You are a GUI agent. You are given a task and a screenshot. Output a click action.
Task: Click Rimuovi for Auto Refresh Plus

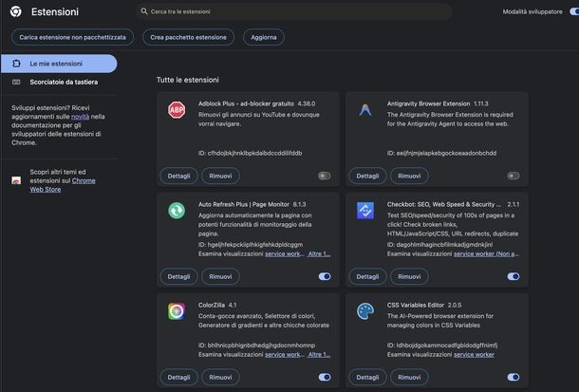click(x=220, y=277)
